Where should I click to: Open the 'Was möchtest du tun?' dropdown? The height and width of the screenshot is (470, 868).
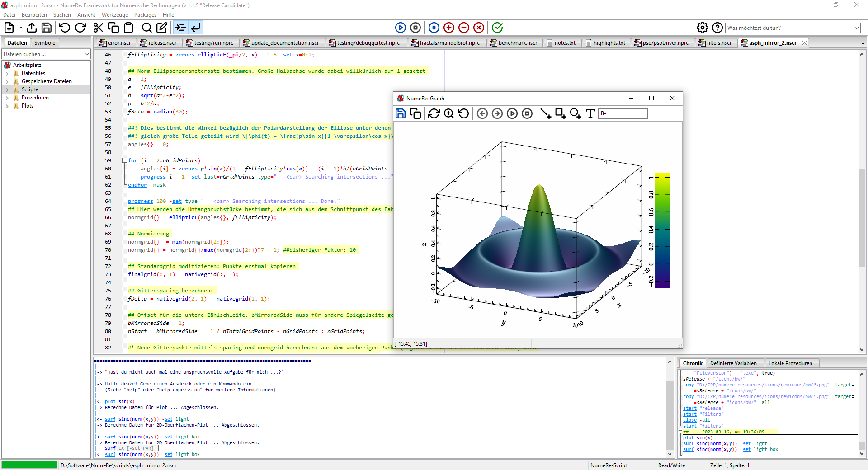[857, 28]
